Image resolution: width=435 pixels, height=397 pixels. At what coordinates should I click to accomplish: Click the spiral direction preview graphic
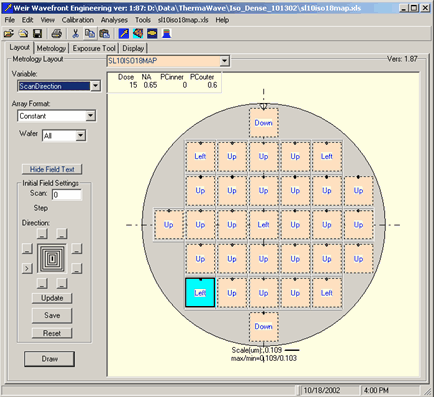(52, 258)
